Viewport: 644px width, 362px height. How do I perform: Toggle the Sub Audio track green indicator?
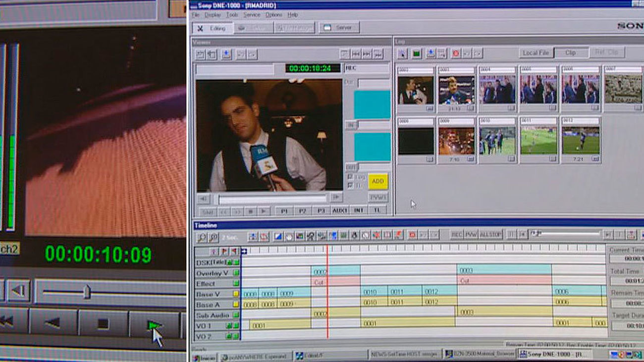coord(236,315)
